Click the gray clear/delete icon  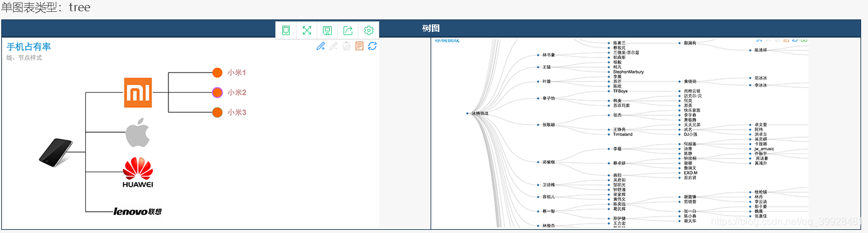pos(346,46)
